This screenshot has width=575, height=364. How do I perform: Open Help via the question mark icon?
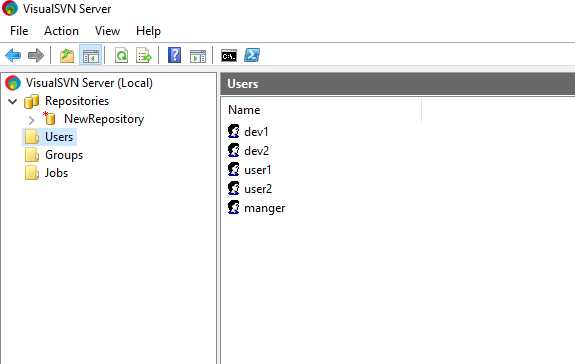tap(175, 55)
